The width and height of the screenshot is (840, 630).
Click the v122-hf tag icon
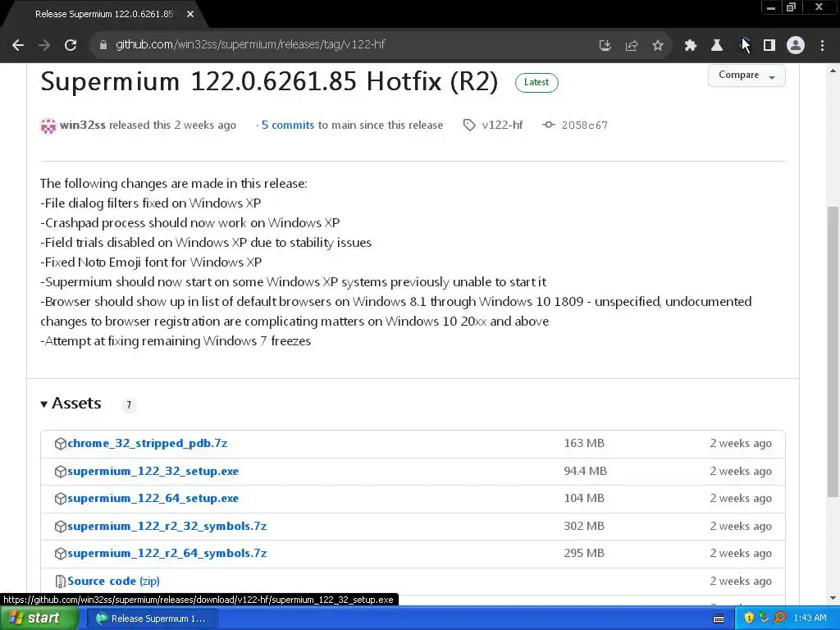pyautogui.click(x=469, y=126)
